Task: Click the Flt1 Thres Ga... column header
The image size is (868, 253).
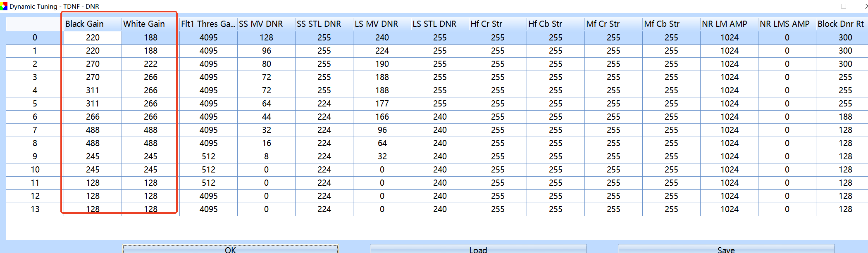Action: click(208, 24)
